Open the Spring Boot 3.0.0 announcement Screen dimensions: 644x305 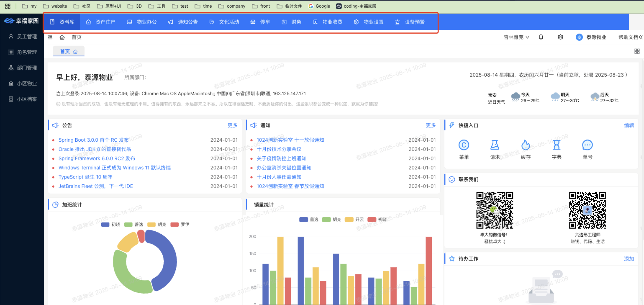[x=93, y=140]
